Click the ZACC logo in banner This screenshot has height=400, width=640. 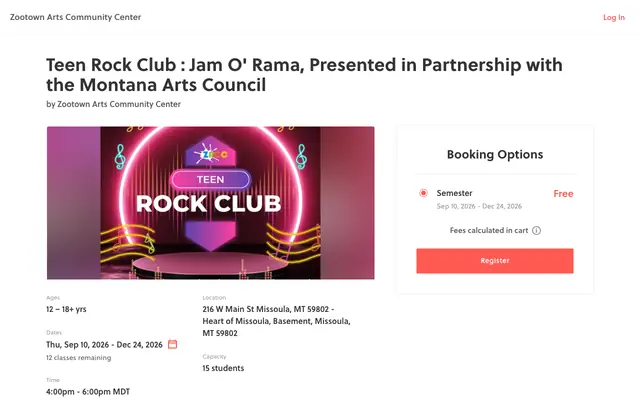click(211, 154)
